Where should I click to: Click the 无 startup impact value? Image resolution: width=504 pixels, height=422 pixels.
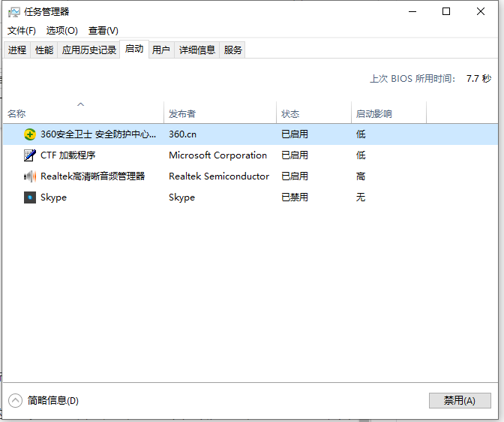tap(361, 197)
